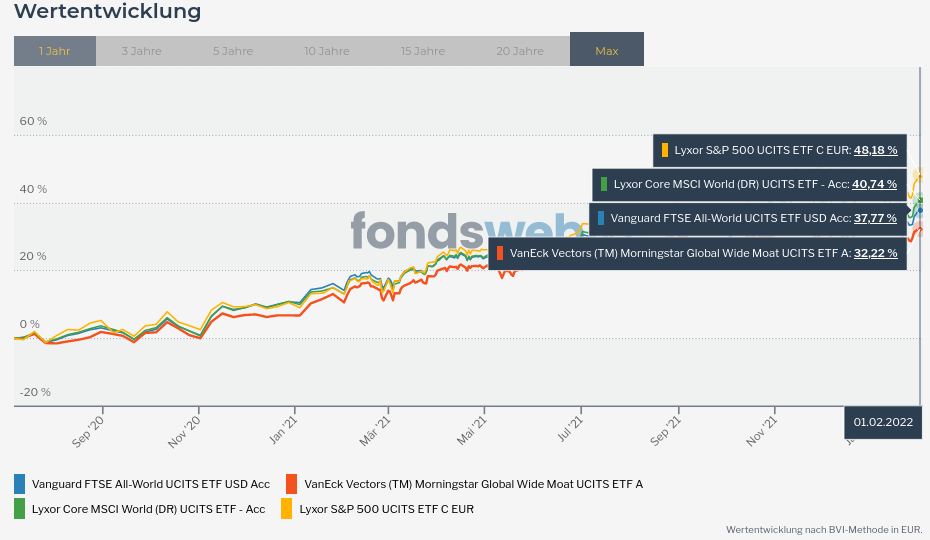The image size is (930, 540).
Task: Switch to the 3 Jahre tab
Action: [x=141, y=51]
